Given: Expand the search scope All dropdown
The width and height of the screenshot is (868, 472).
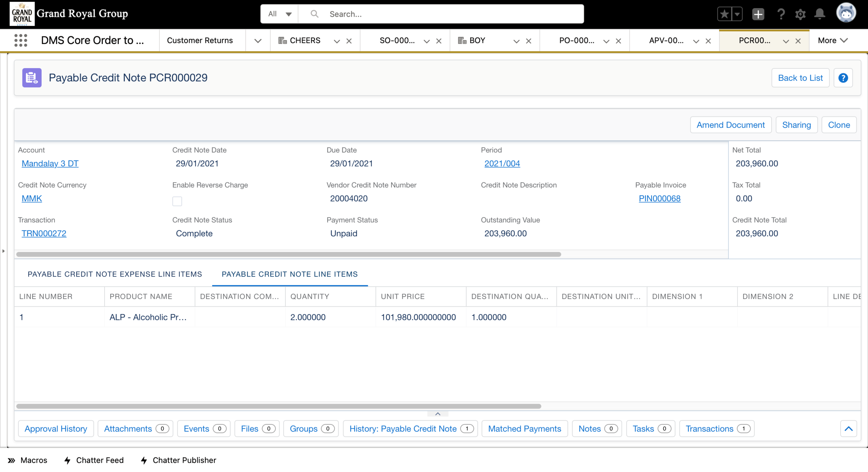Looking at the screenshot, I should coord(280,14).
